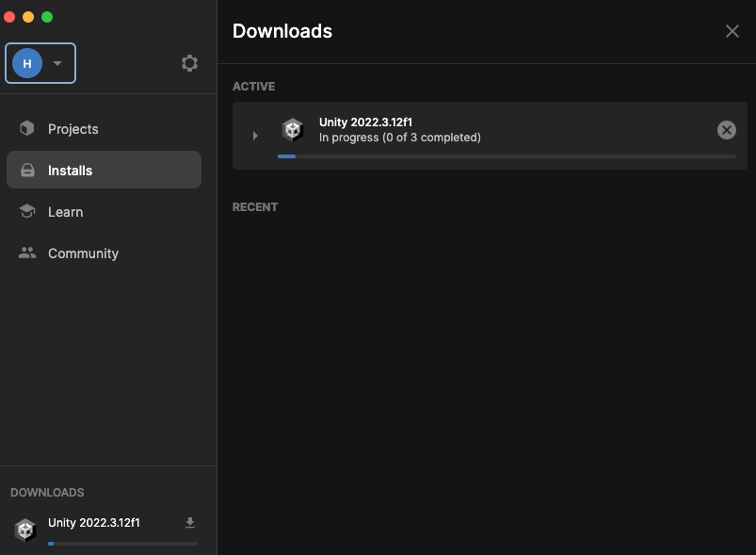Click the 'In progress (0 of 3 completed)' status
The height and width of the screenshot is (555, 756).
tap(400, 138)
